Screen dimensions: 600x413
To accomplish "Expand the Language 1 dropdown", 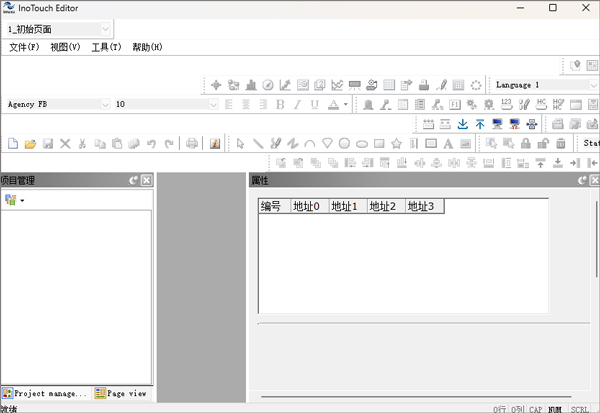I will pyautogui.click(x=593, y=85).
